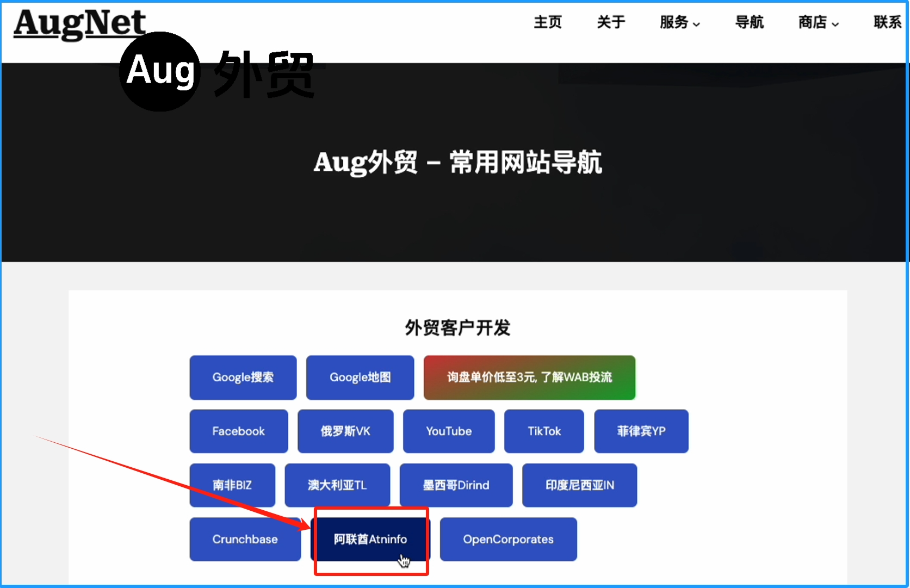The width and height of the screenshot is (910, 588).
Task: Expand the 服务 dropdown menu
Action: [680, 22]
